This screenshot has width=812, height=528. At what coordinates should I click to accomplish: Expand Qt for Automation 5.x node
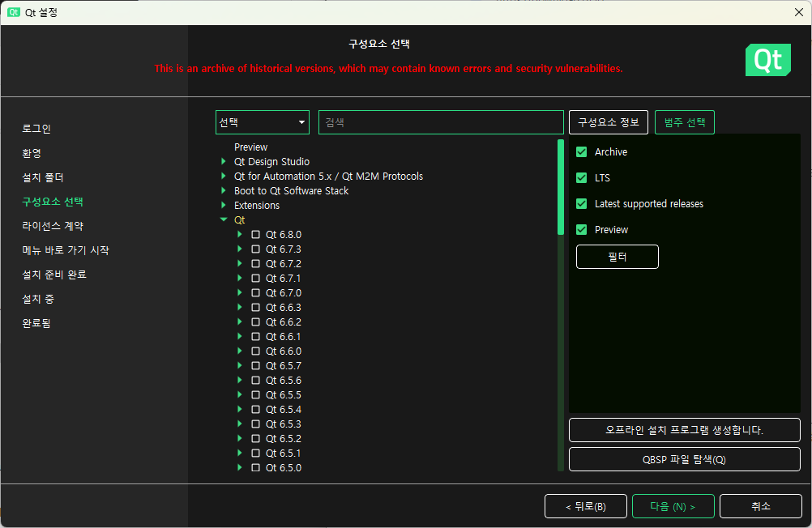pos(223,176)
